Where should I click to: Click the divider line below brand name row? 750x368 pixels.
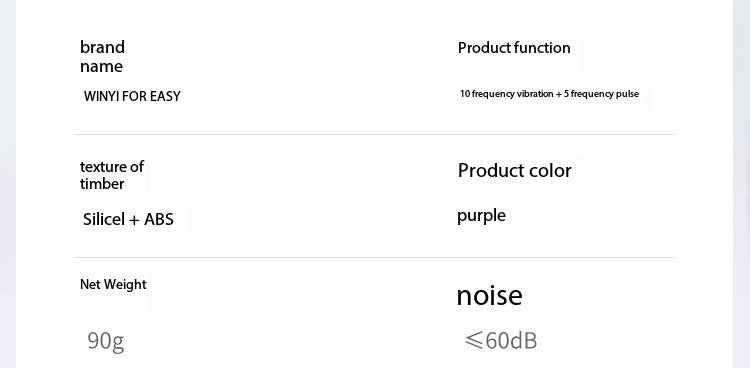pyautogui.click(x=375, y=135)
